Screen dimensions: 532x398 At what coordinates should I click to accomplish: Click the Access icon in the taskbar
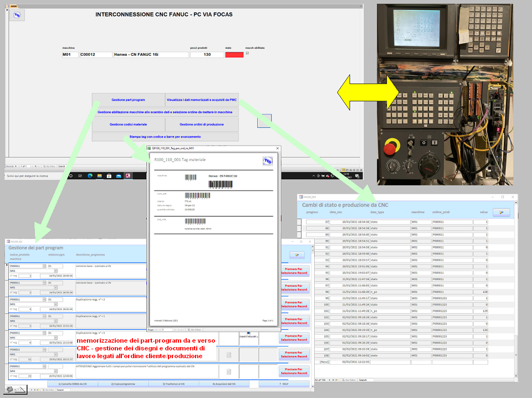tap(127, 175)
